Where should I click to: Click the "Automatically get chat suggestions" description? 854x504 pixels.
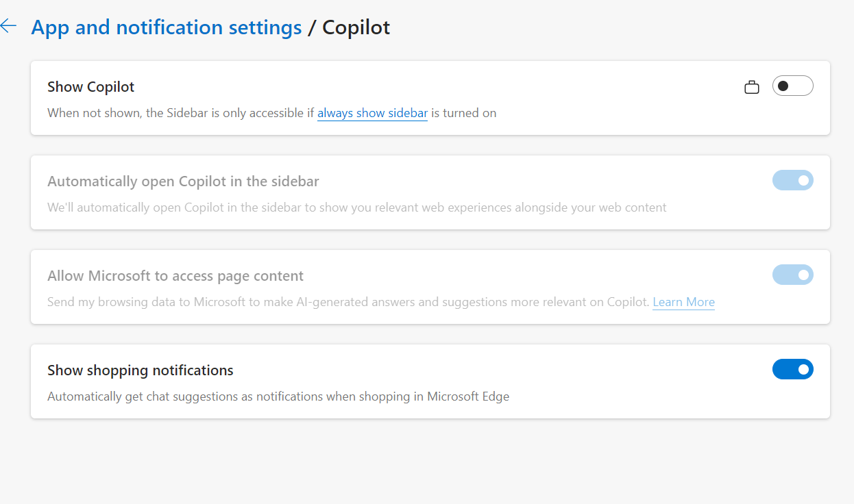click(278, 396)
